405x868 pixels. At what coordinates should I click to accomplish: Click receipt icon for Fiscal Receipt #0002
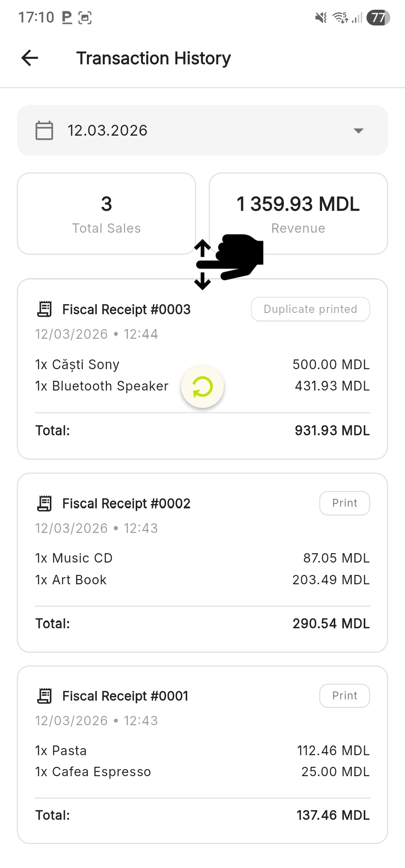[45, 503]
